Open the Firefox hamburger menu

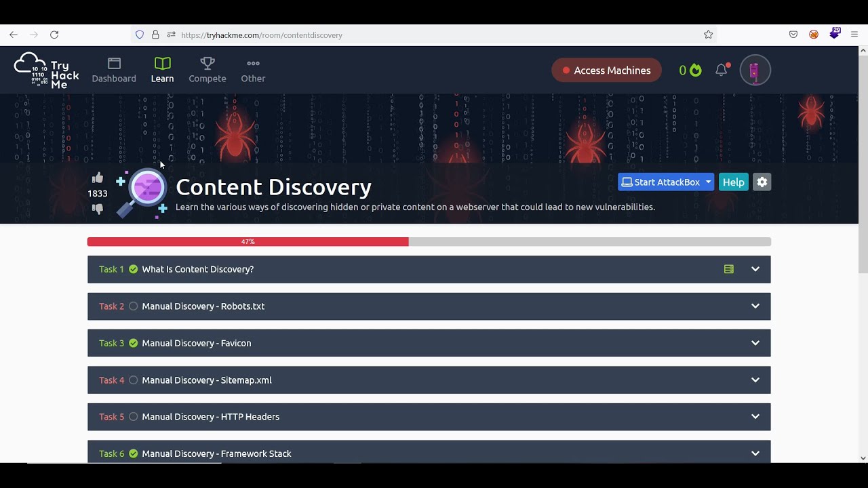click(854, 35)
